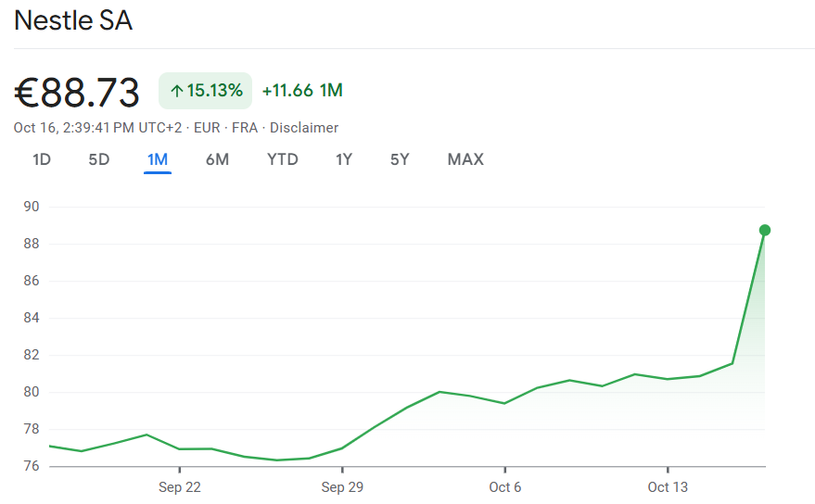Viewport: 815px width, 504px height.
Task: Click the +11.66 1M change text
Action: [302, 91]
